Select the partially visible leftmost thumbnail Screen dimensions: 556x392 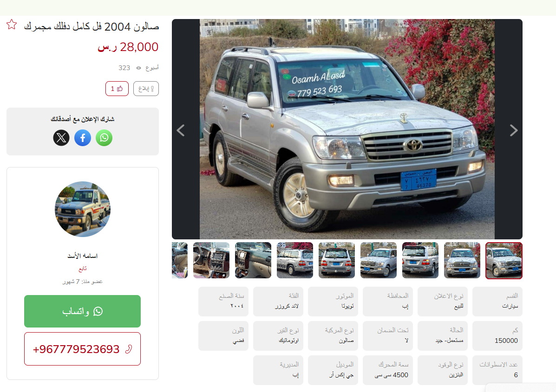pyautogui.click(x=180, y=260)
